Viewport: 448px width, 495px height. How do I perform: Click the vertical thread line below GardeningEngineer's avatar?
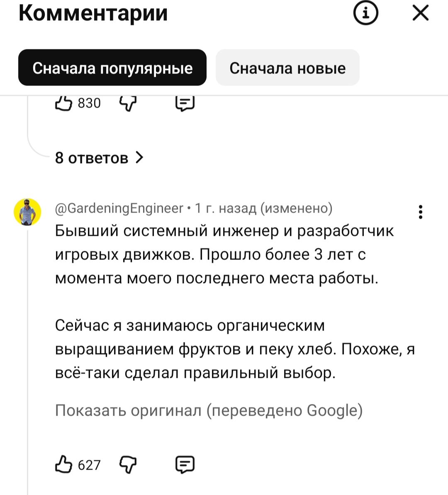pos(28,353)
